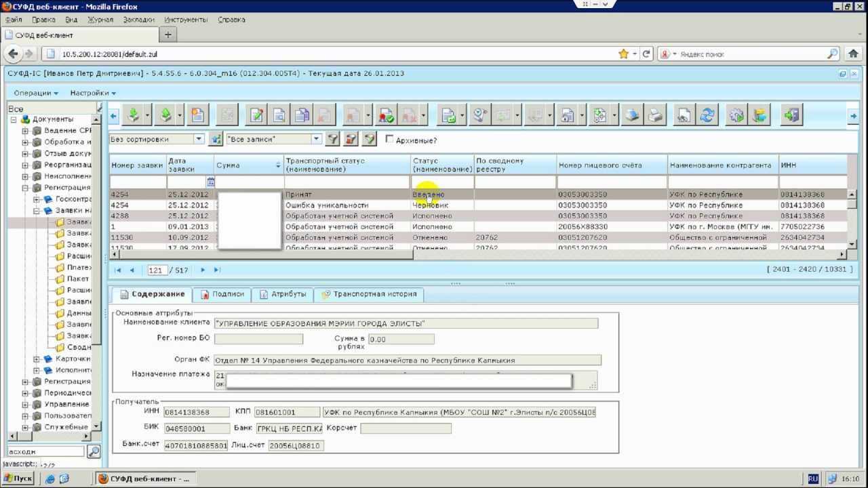Go to the last page of records

tap(217, 270)
